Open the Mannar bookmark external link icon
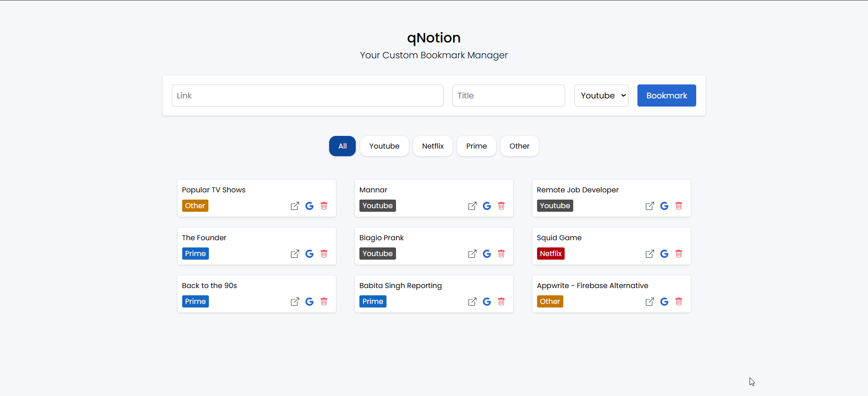This screenshot has width=868, height=396. (x=472, y=206)
